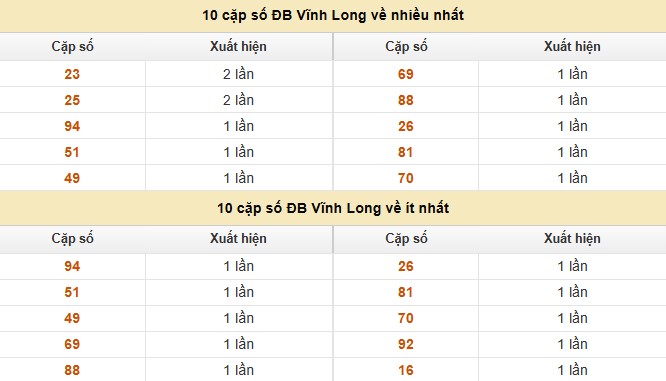The width and height of the screenshot is (666, 381).
Task: Click number 70 in the bottom table
Action: tap(406, 318)
